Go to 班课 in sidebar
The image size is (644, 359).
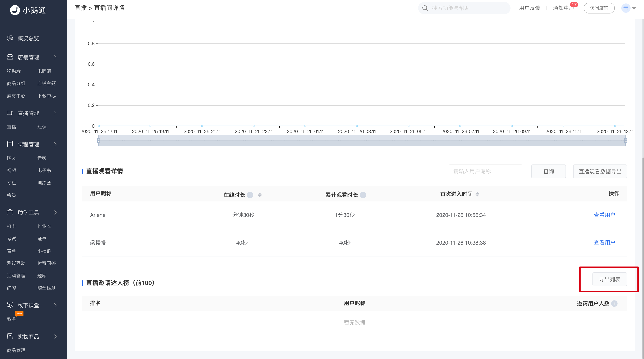coord(42,127)
